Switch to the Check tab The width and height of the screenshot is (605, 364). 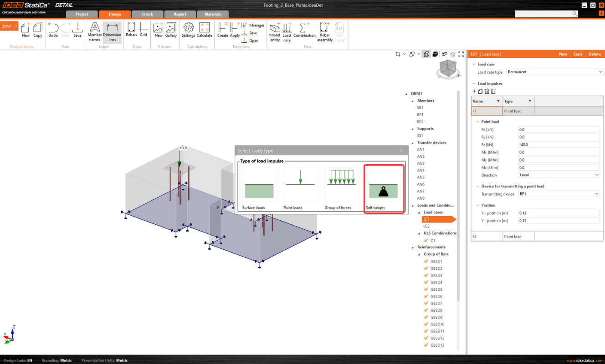(147, 14)
